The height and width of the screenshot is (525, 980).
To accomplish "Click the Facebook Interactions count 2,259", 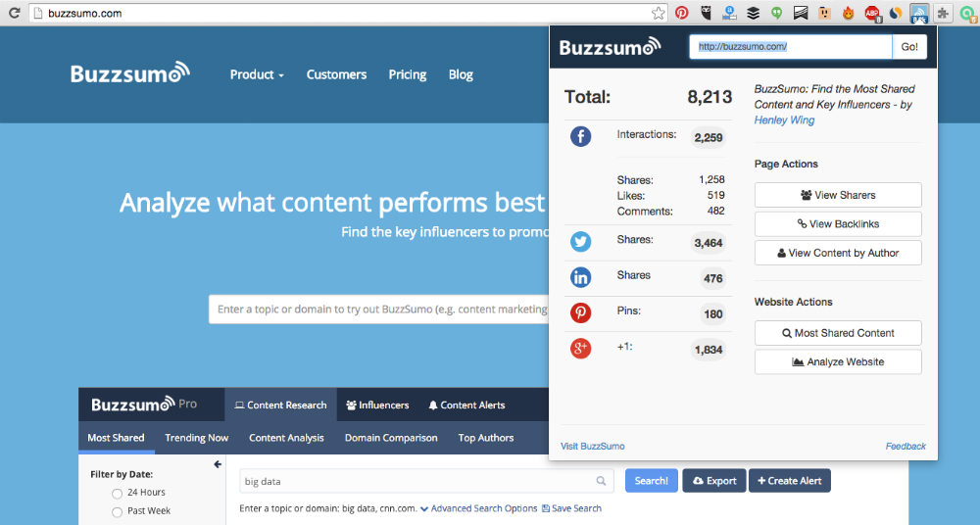I will [x=709, y=137].
